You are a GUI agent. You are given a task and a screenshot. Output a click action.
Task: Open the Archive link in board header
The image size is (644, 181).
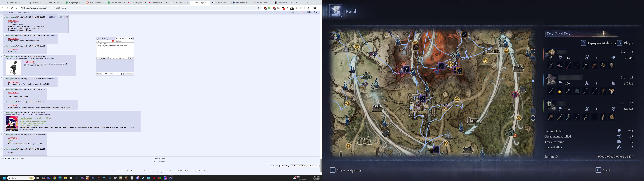(x=24, y=12)
